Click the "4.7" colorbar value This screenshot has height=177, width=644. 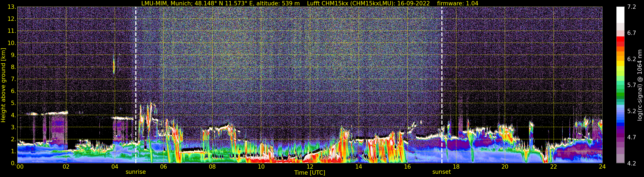632,137
